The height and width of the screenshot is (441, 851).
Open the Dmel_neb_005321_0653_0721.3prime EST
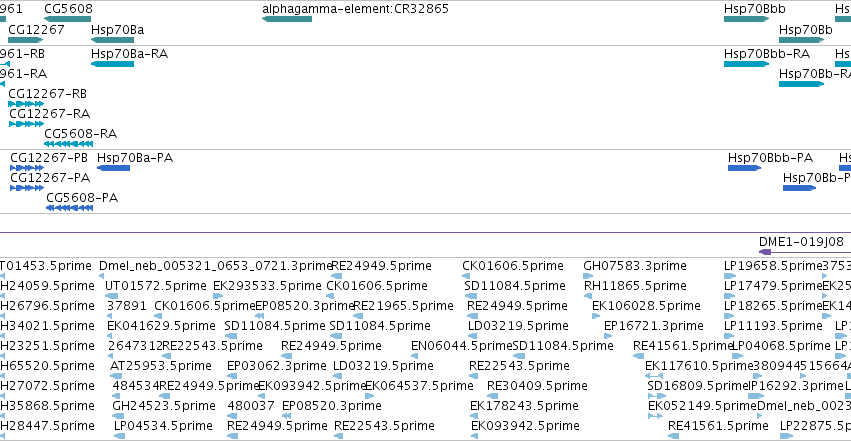(x=215, y=266)
